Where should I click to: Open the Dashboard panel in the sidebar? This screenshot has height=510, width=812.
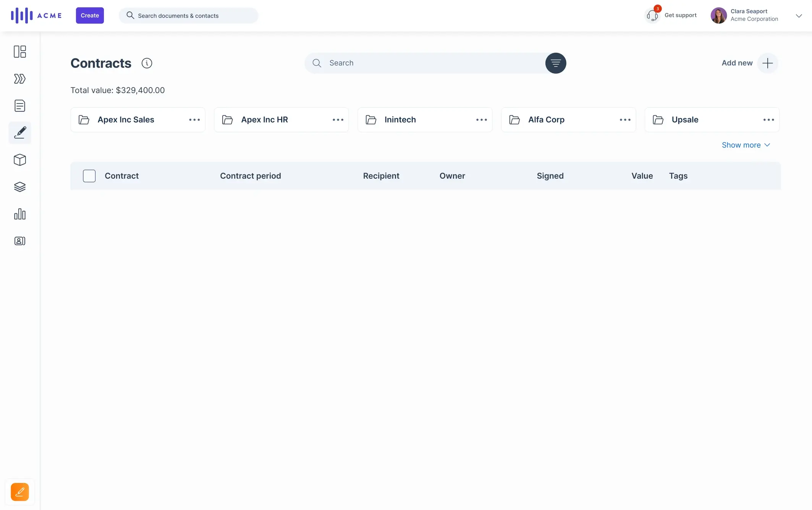click(x=20, y=52)
